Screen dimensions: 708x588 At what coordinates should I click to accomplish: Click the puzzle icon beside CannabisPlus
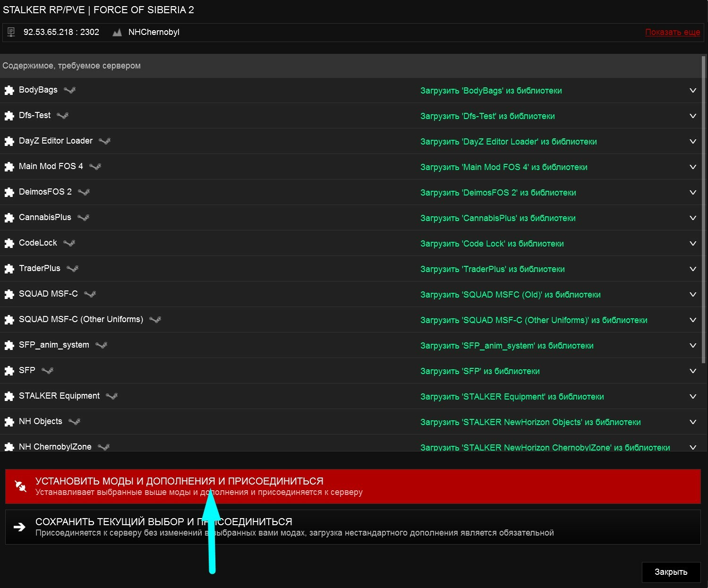(9, 218)
